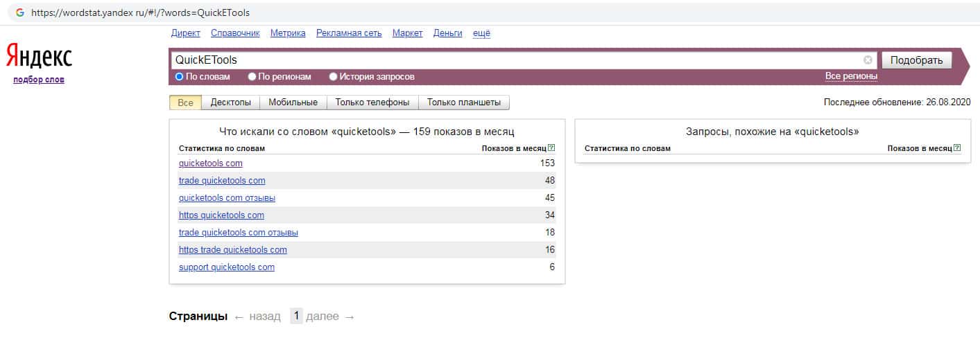This screenshot has width=980, height=338.
Task: Select the "По регионам" radio option
Action: 252,77
